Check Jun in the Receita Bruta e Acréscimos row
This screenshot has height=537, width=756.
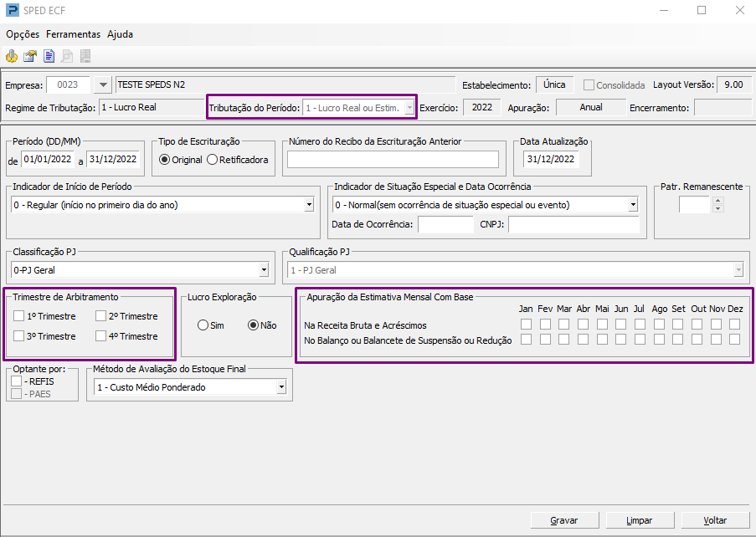621,325
